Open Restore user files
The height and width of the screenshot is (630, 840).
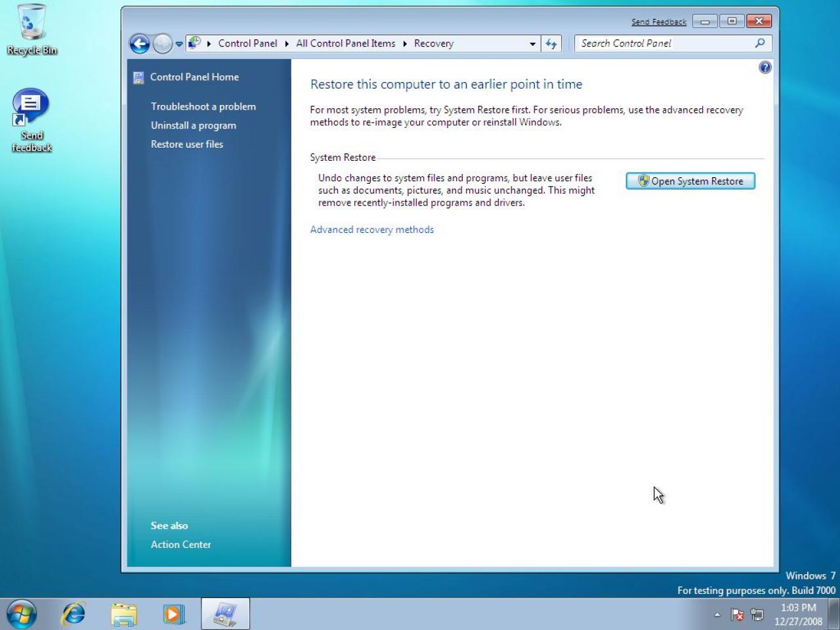coord(187,144)
